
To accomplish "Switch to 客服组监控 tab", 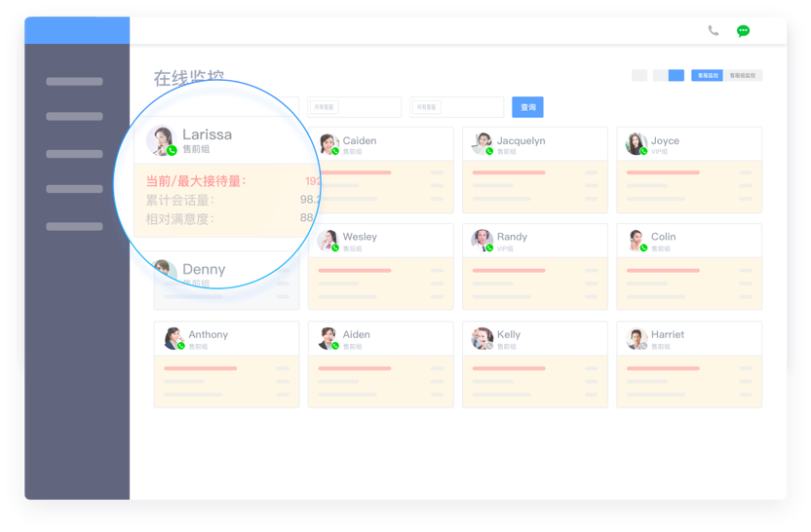I will [745, 76].
